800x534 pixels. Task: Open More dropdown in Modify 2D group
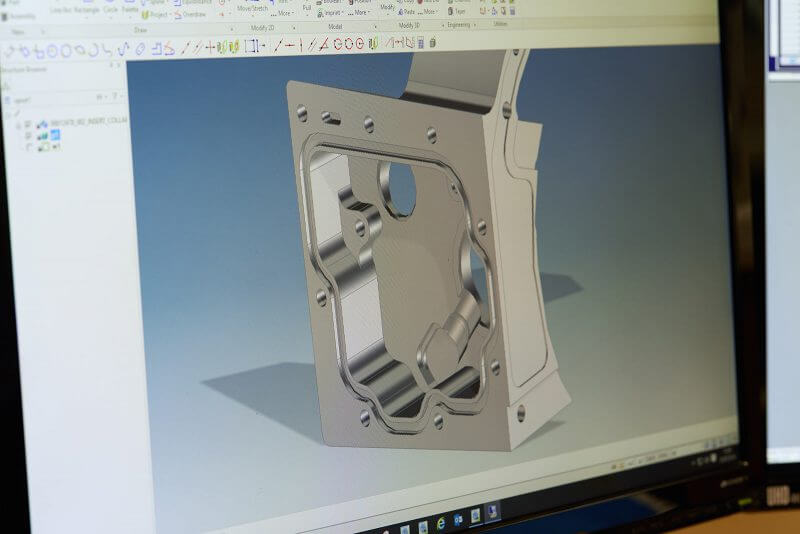point(282,13)
